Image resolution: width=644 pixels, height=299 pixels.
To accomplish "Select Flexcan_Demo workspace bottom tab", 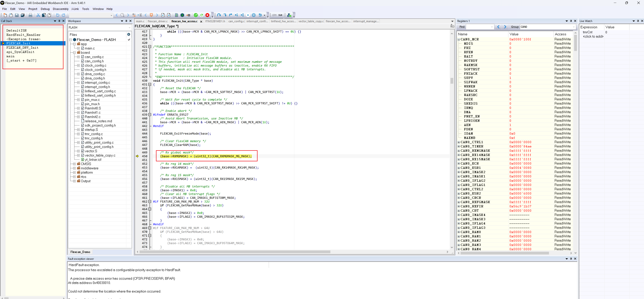I will (80, 252).
